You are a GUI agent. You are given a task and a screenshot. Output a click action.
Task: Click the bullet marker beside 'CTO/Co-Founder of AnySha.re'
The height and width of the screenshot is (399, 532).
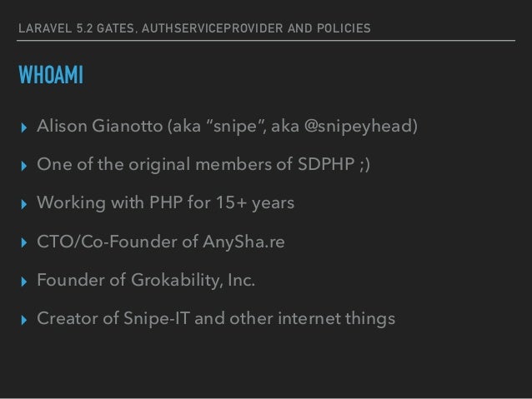23,242
